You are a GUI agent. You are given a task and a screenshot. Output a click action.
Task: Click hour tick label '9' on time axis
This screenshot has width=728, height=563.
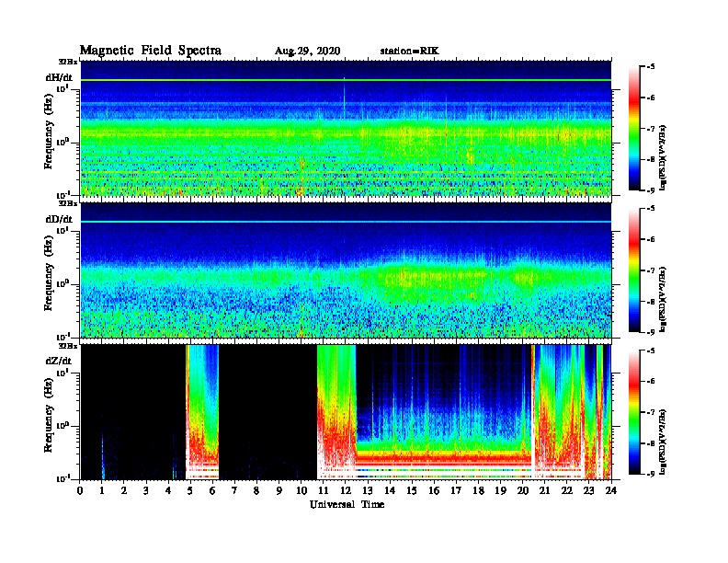279,490
